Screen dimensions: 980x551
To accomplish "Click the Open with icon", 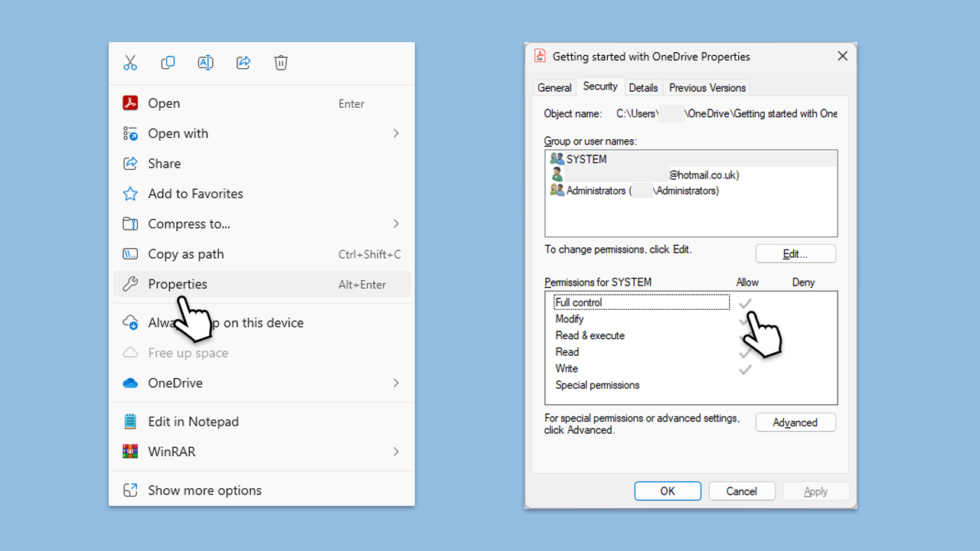I will pyautogui.click(x=130, y=133).
